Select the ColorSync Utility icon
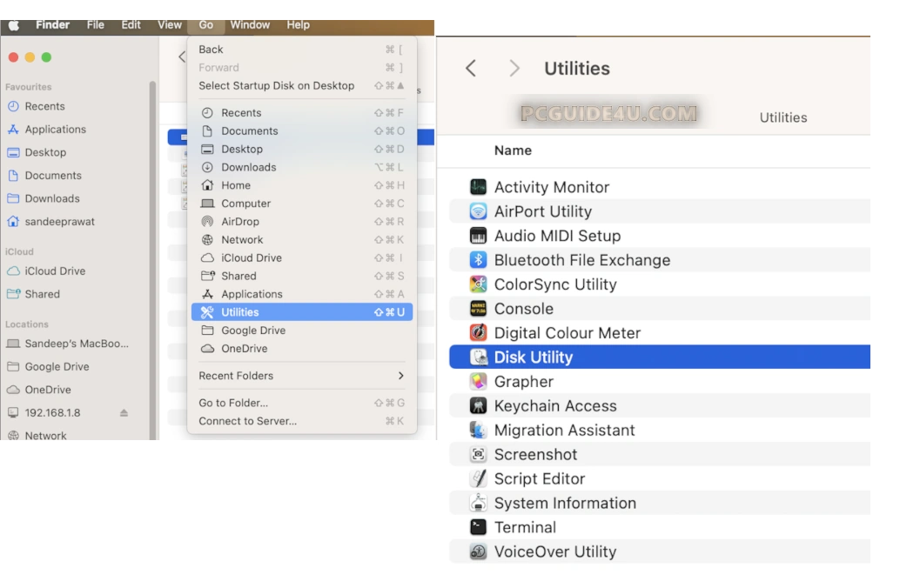This screenshot has width=900, height=588. [x=478, y=284]
